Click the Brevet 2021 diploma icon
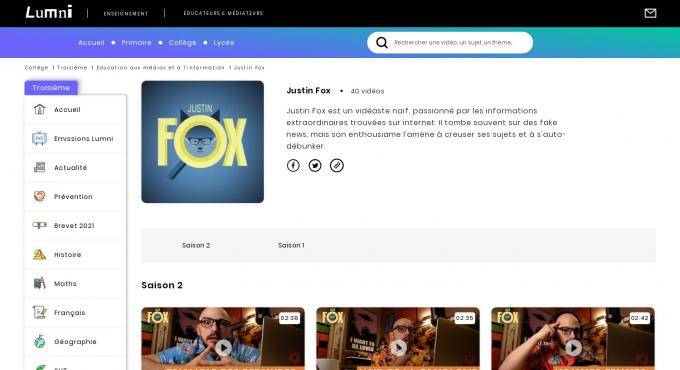Viewport: 680px width, 370px height. (x=39, y=226)
